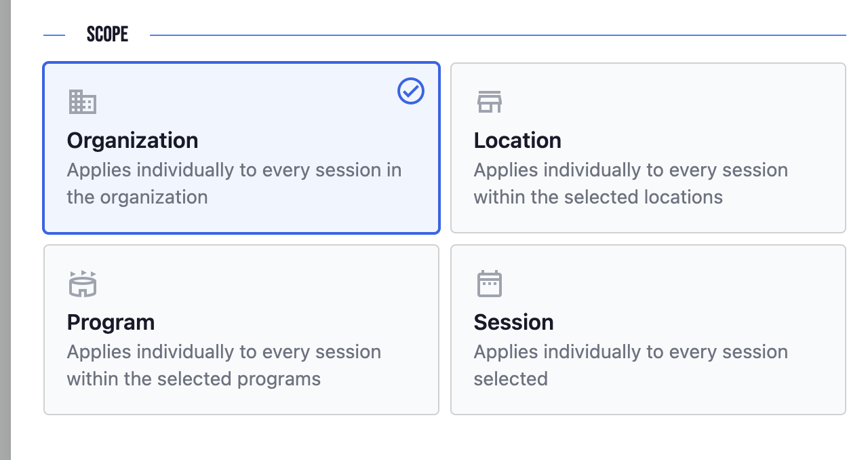
Task: Click the SCOPE section heading
Action: pyautogui.click(x=107, y=35)
